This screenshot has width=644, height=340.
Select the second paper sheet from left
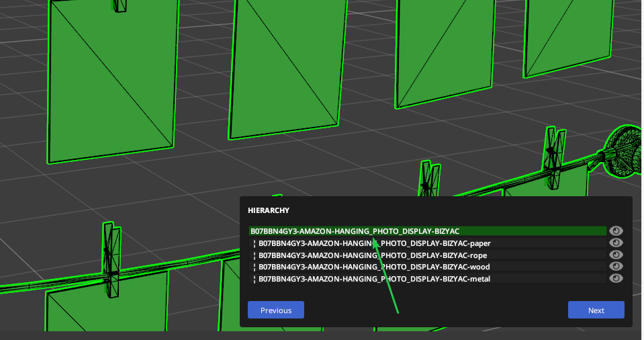click(x=287, y=68)
